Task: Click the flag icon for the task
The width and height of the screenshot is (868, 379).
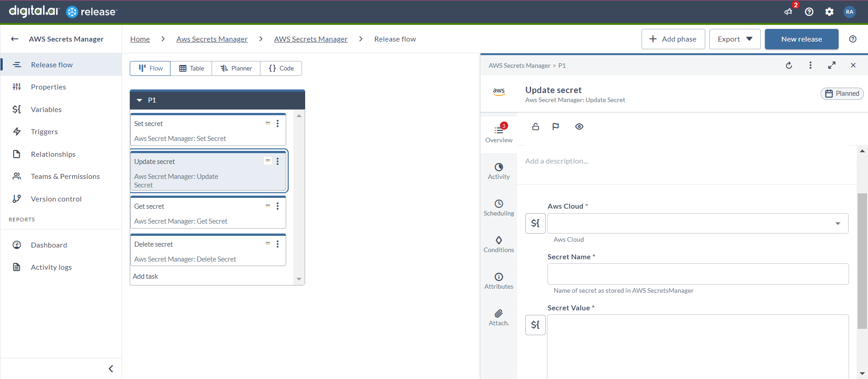Action: [x=556, y=126]
